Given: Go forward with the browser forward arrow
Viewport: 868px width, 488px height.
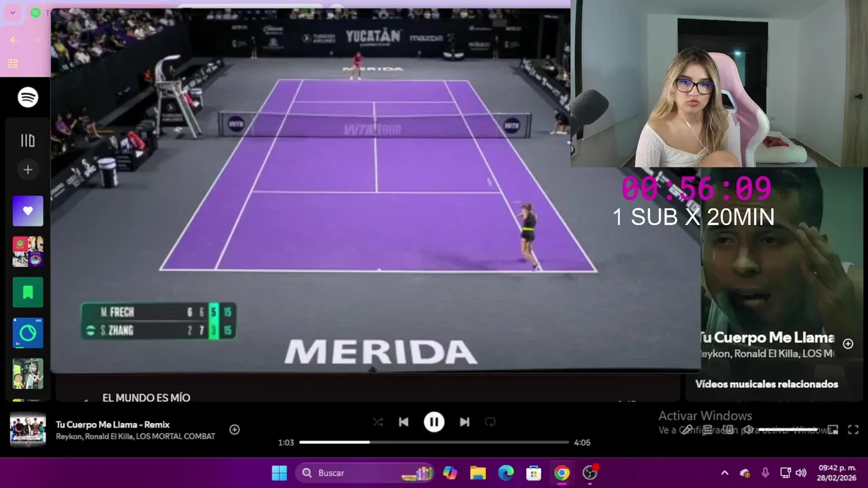Looking at the screenshot, I should 37,40.
